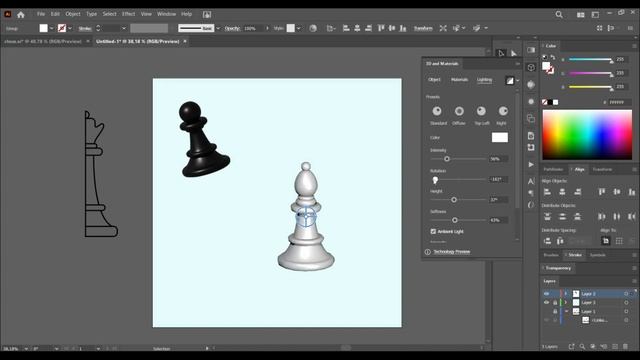The width and height of the screenshot is (640, 360).
Task: Click the light Color white swatch
Action: (x=500, y=138)
